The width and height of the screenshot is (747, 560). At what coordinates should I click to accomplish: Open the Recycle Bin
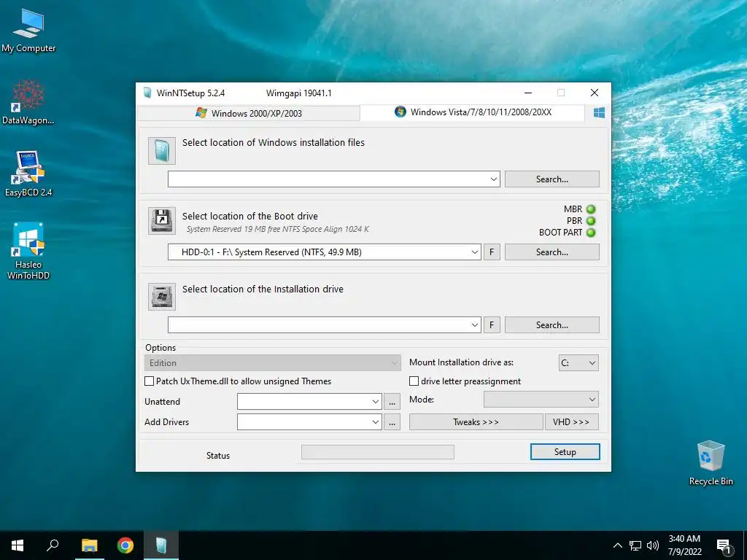tap(711, 463)
